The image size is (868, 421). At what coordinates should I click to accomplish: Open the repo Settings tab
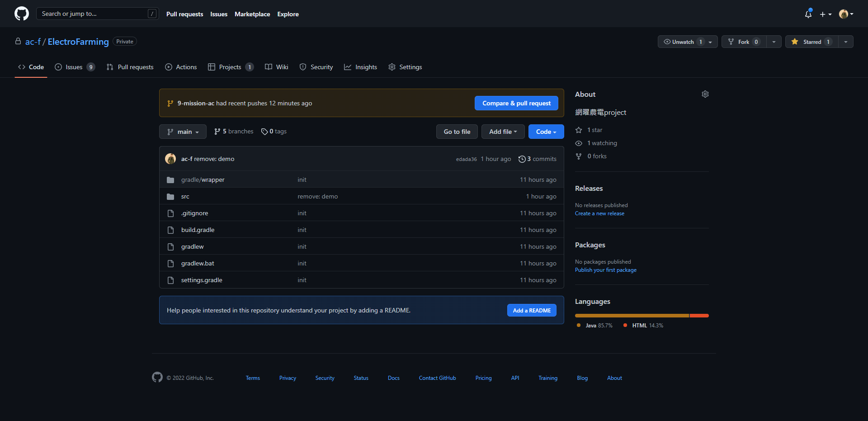coord(405,67)
